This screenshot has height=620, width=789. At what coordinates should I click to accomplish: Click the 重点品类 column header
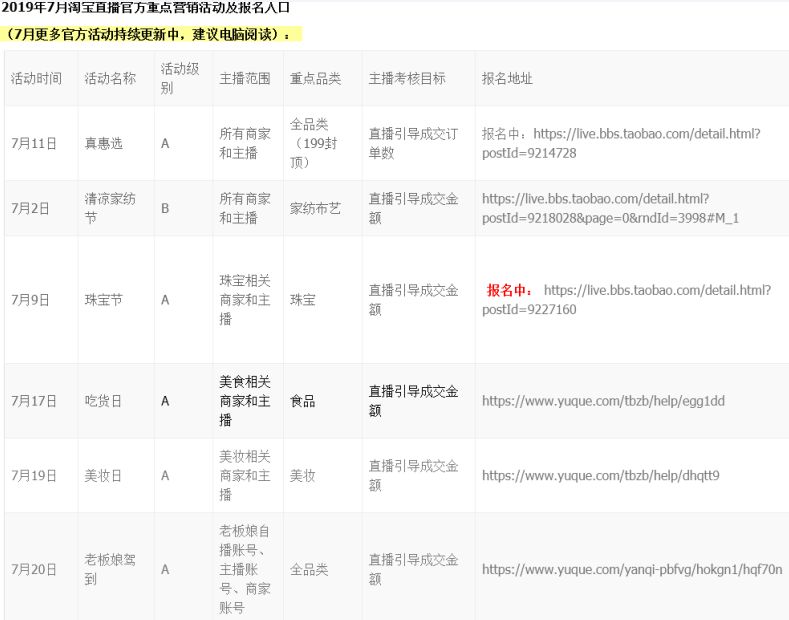[315, 79]
